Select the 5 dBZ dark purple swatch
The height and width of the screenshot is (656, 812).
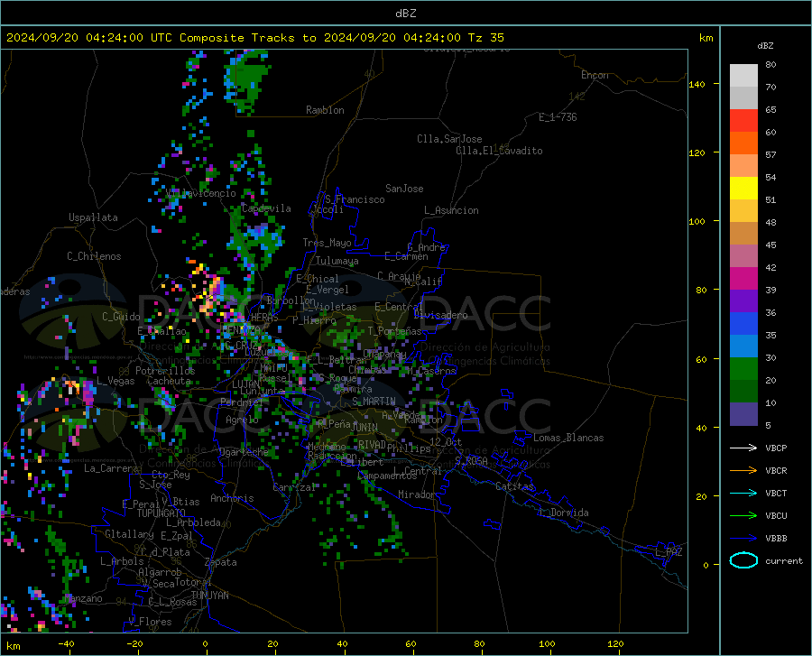coord(743,414)
